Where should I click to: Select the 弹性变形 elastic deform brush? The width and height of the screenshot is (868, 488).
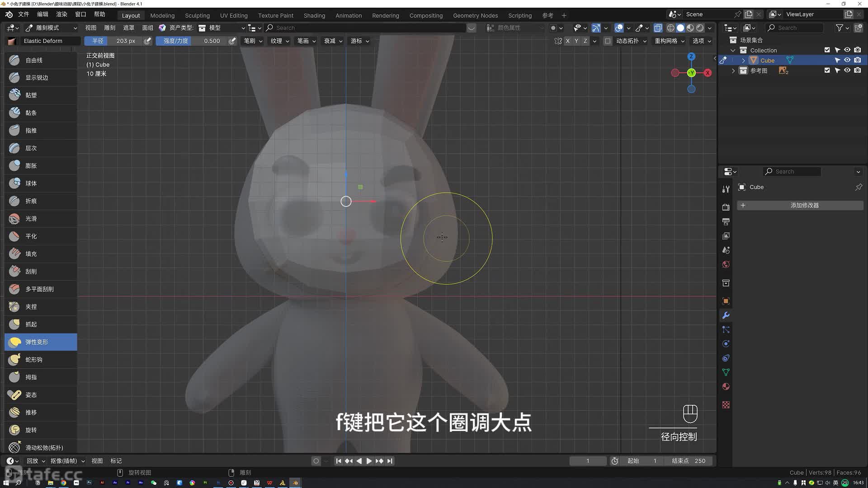coord(41,342)
